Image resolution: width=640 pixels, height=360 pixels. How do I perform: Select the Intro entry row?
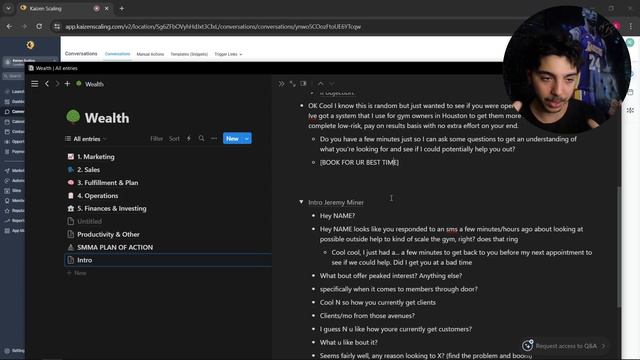(168, 260)
